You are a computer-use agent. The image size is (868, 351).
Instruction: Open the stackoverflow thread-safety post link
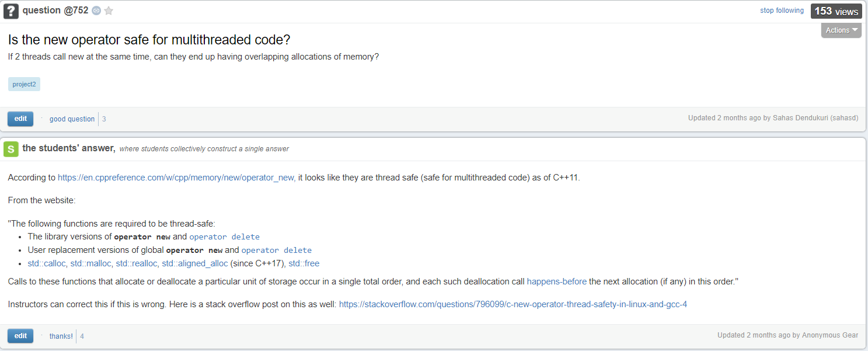click(x=513, y=304)
